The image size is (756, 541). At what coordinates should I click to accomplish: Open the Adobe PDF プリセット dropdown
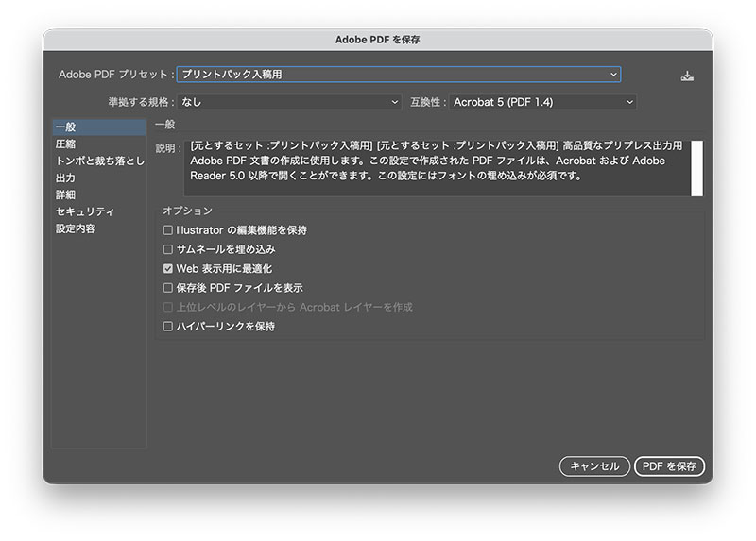coord(398,74)
